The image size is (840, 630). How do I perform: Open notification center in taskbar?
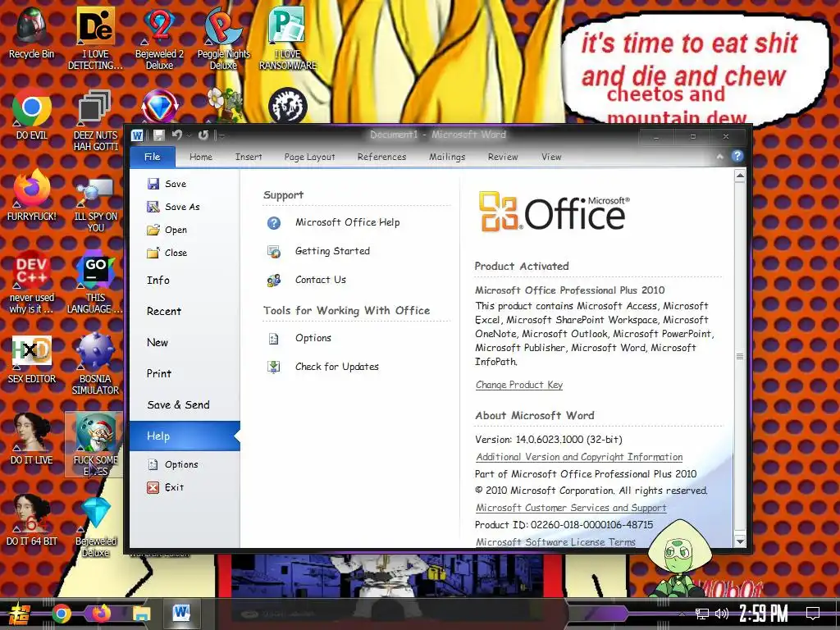813,614
